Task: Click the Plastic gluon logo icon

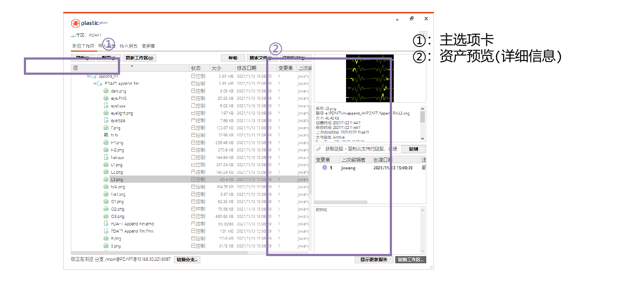Action: (x=75, y=23)
